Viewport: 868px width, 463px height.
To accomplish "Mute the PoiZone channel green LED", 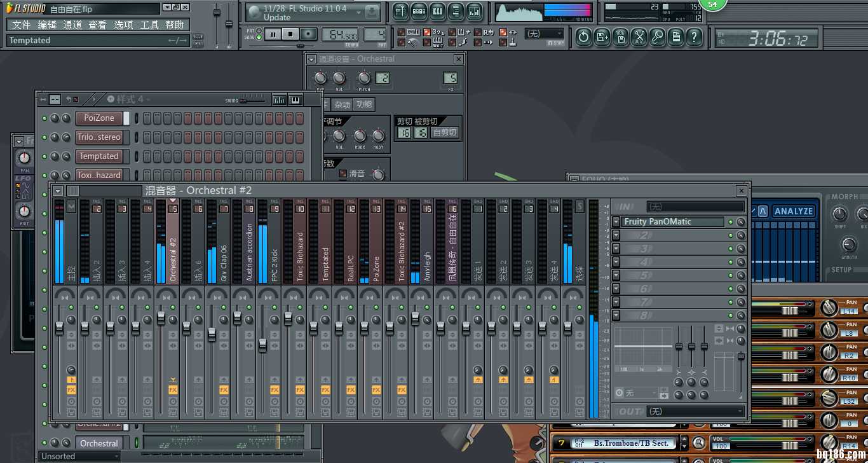I will click(44, 118).
